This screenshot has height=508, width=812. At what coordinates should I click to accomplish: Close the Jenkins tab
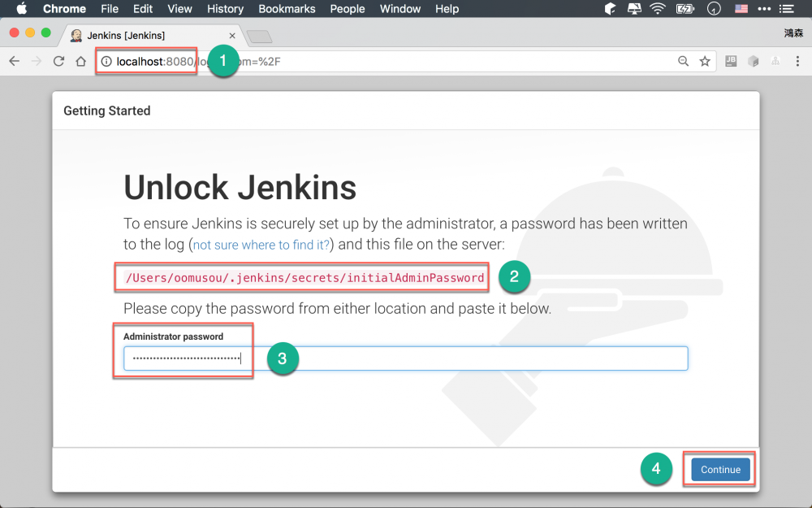point(232,36)
